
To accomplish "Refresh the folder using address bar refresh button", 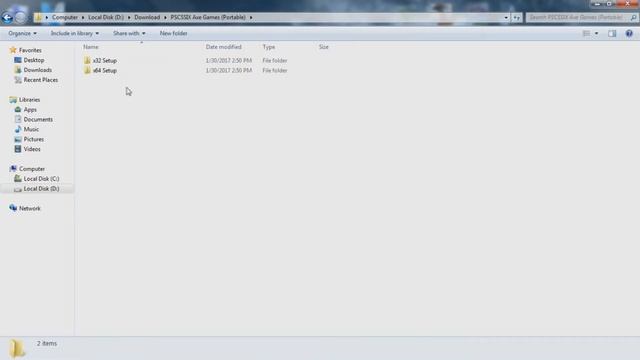I will pos(517,18).
